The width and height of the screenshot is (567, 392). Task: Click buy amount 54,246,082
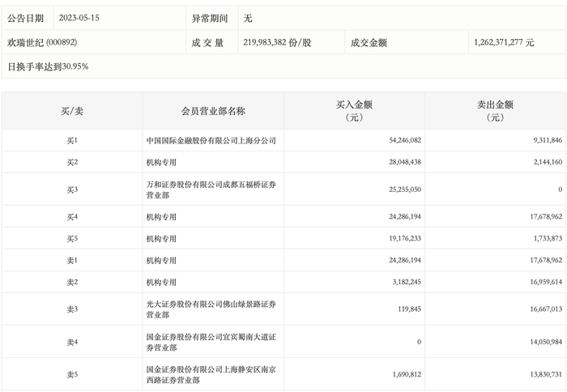point(405,140)
